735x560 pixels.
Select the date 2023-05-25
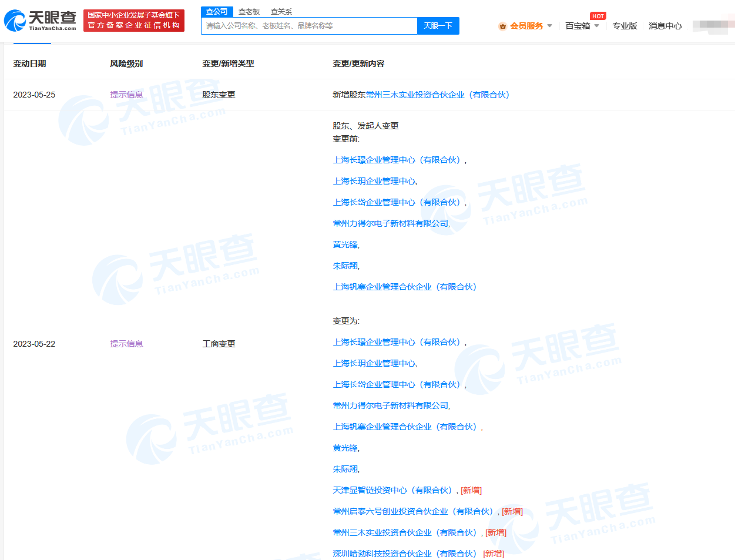pos(34,95)
